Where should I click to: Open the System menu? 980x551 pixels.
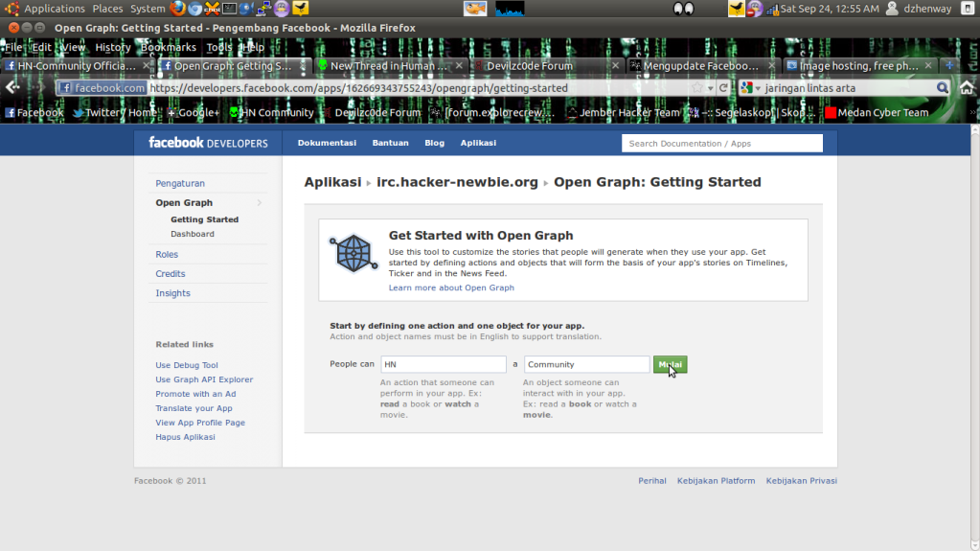[x=148, y=9]
